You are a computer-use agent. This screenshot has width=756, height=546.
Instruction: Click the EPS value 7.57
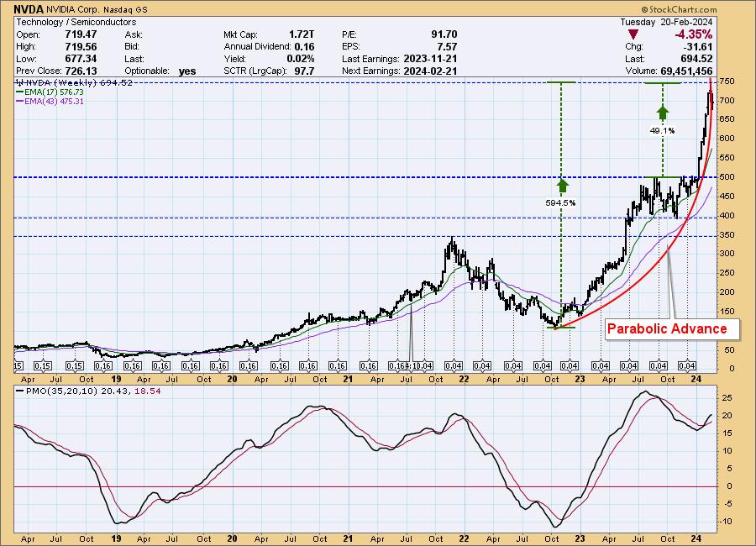(x=447, y=47)
